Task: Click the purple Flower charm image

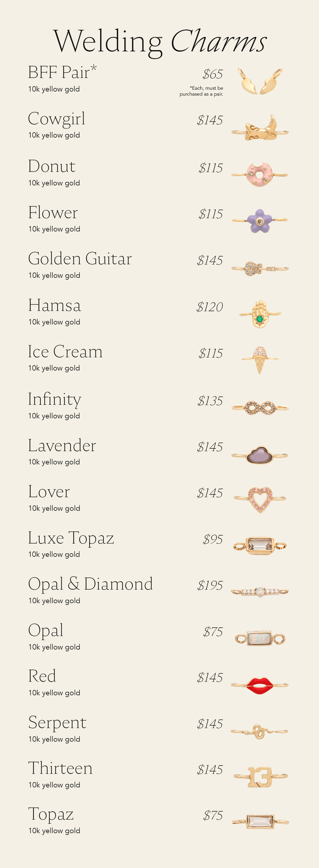Action: [259, 221]
